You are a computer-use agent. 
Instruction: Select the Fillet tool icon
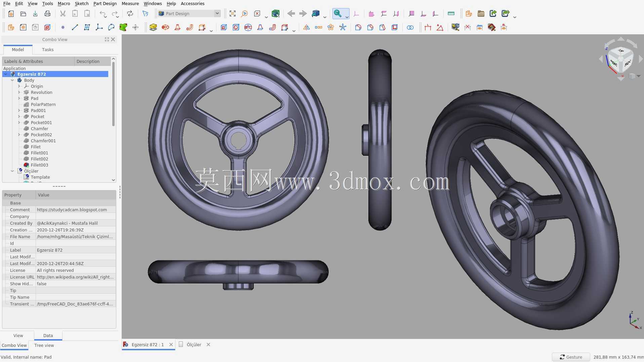pyautogui.click(x=358, y=27)
